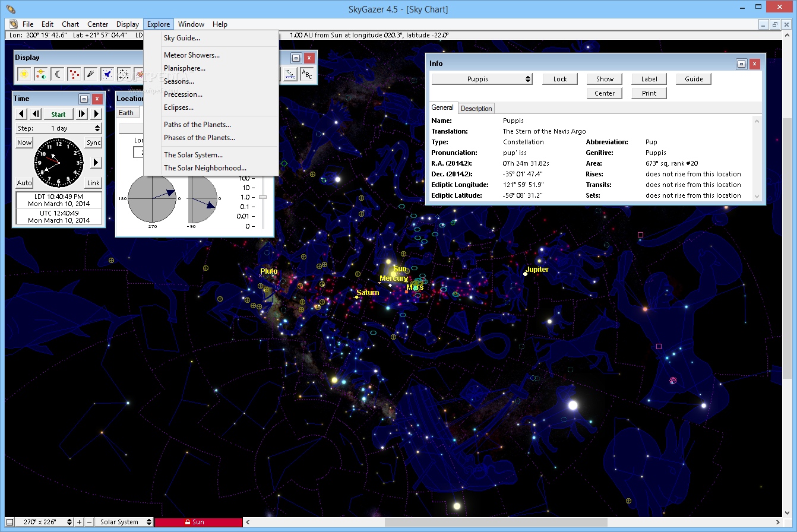The image size is (797, 532).
Task: Click the document icon left of File menu
Action: (13, 24)
